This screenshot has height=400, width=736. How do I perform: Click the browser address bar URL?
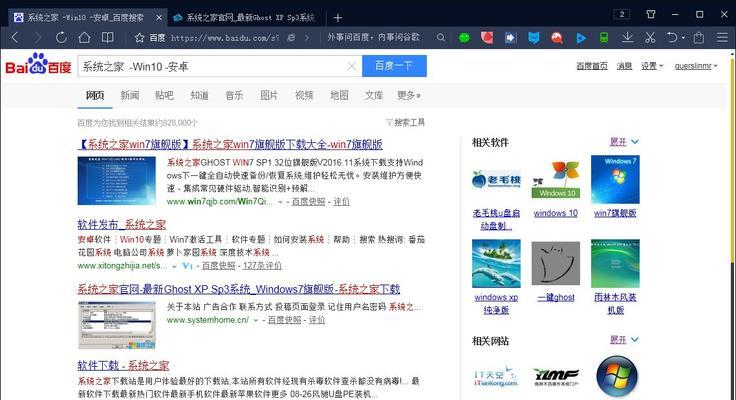(x=224, y=38)
